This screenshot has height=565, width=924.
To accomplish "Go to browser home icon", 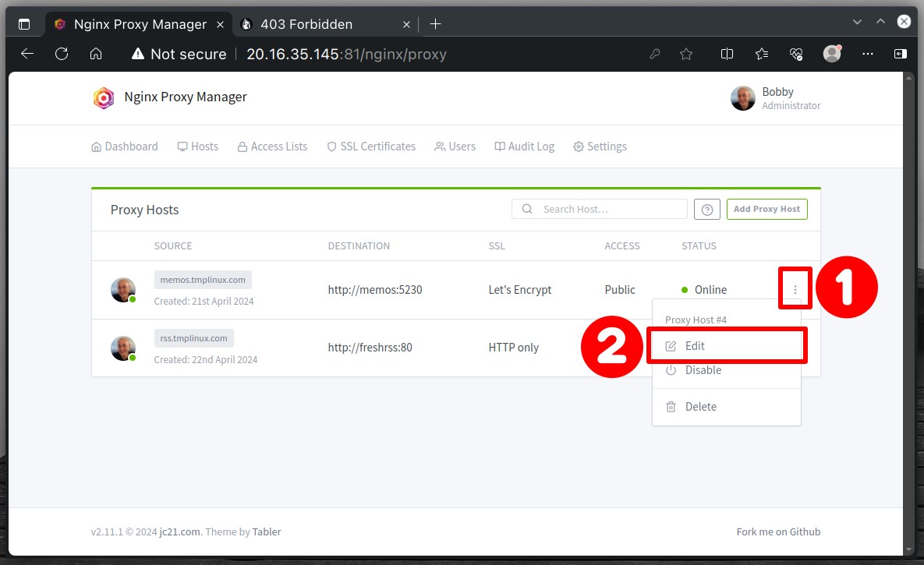I will [95, 55].
